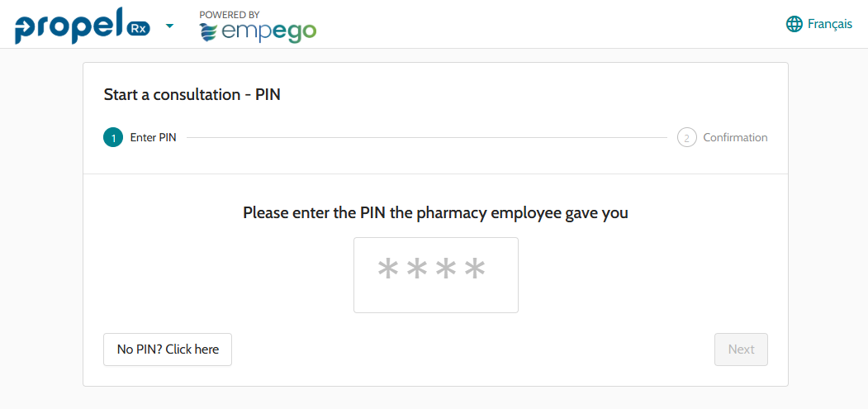Click the Start a consultation - PIN heading
The image size is (868, 409).
[192, 95]
